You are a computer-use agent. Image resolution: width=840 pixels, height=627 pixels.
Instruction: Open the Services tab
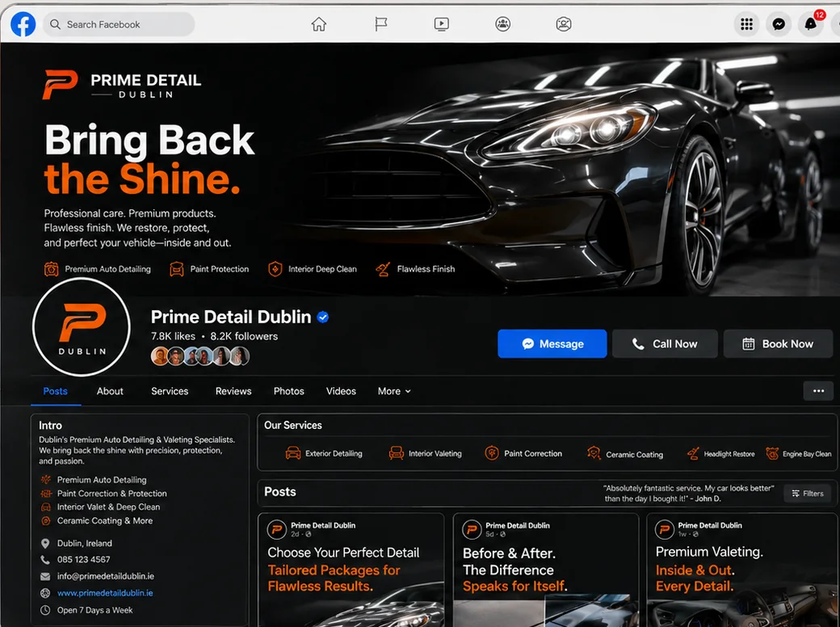click(x=170, y=391)
